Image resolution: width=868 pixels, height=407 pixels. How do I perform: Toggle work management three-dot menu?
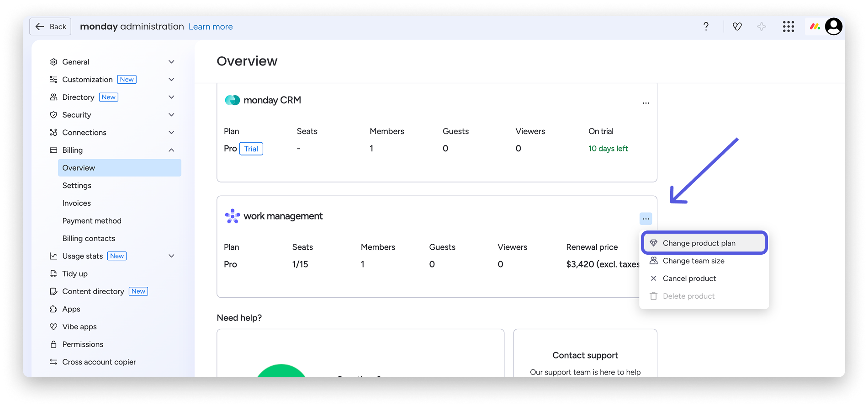click(646, 219)
